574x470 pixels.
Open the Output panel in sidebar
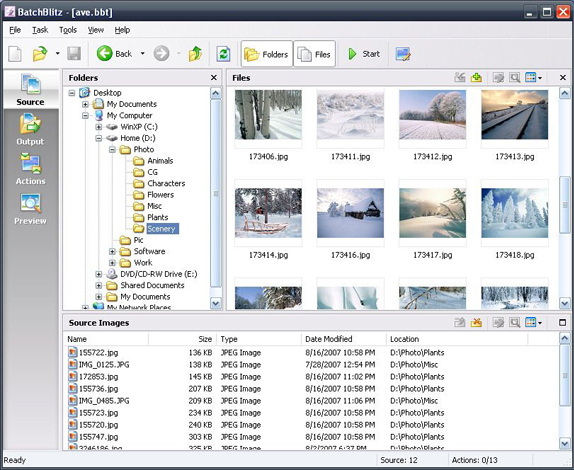tap(30, 129)
